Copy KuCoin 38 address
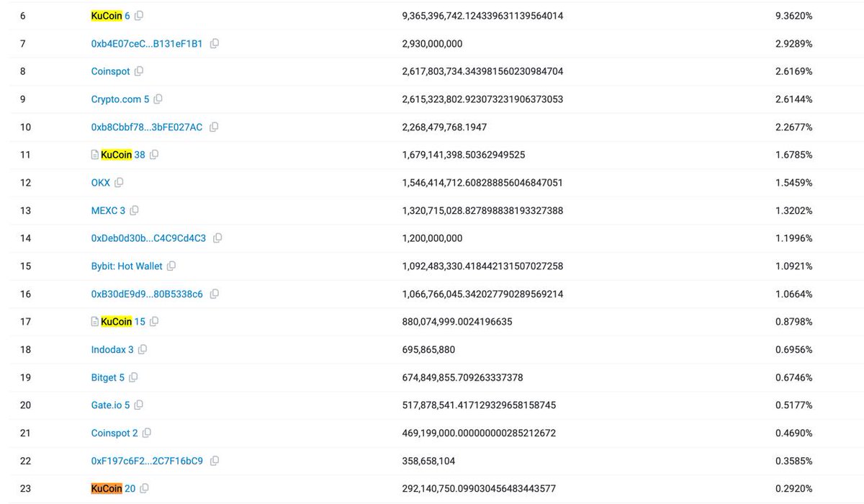Screen dimensions: 864x504 (154, 155)
